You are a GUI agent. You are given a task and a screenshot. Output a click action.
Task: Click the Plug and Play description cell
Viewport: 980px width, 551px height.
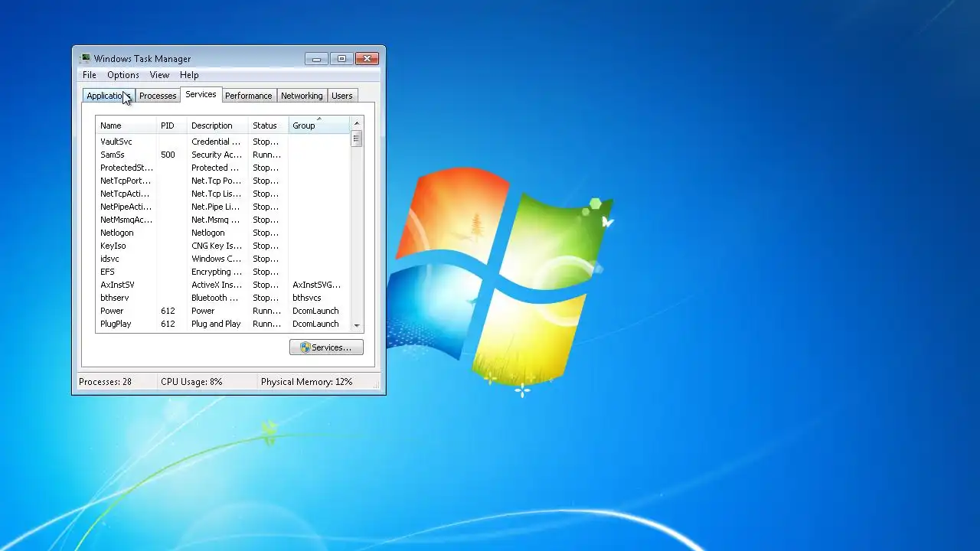(216, 324)
